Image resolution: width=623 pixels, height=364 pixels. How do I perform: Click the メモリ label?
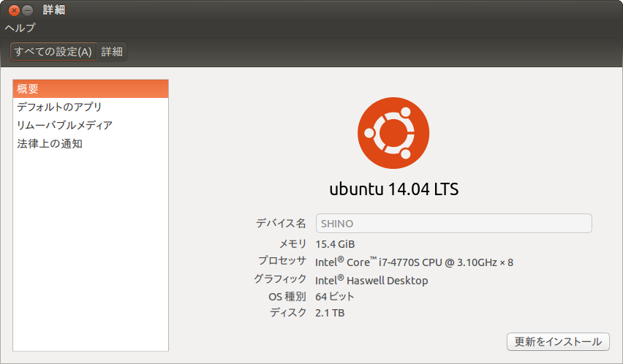click(x=293, y=243)
